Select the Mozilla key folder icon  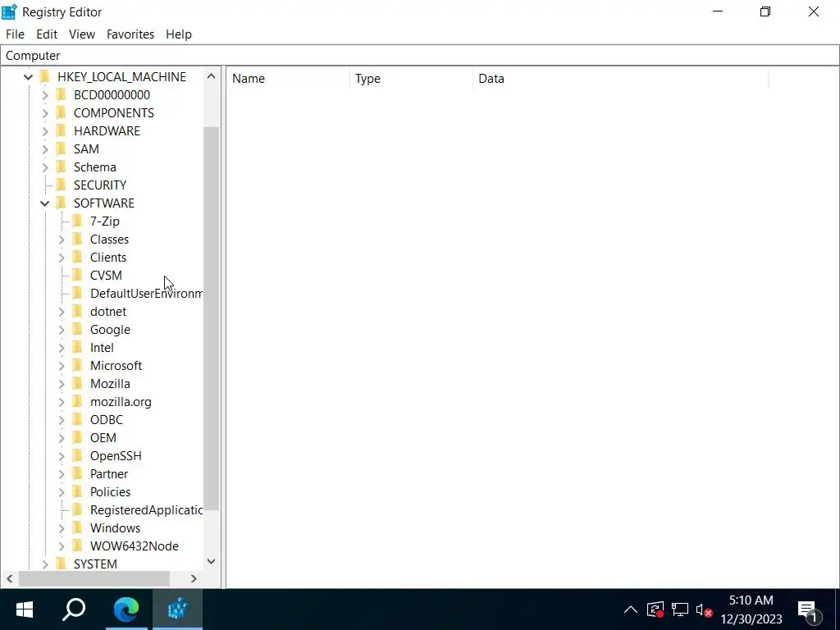[77, 384]
